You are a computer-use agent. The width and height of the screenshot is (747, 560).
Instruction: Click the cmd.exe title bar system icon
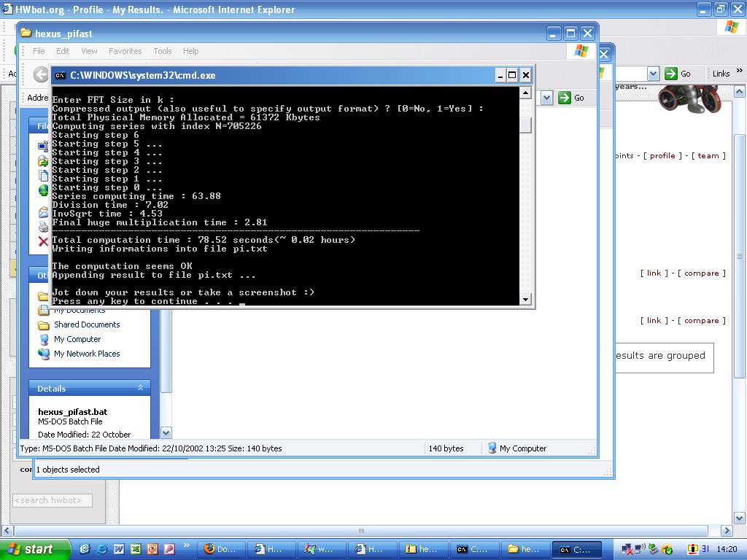(60, 75)
